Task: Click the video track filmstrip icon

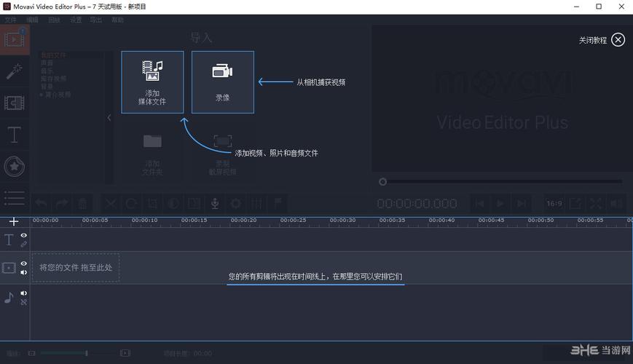Action: tap(9, 268)
